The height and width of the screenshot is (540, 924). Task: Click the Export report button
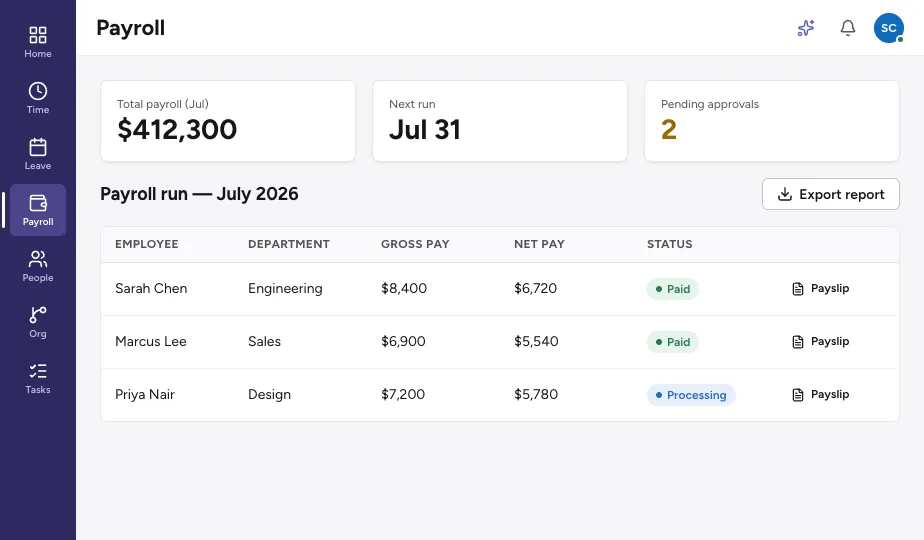830,194
